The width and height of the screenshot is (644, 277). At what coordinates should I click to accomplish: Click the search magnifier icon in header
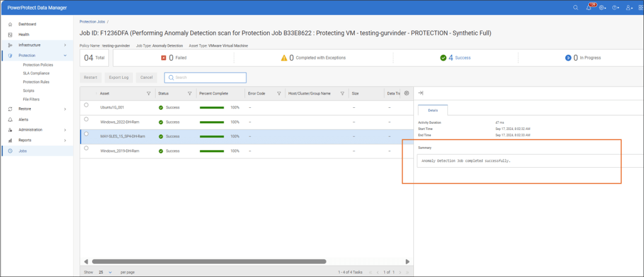575,8
